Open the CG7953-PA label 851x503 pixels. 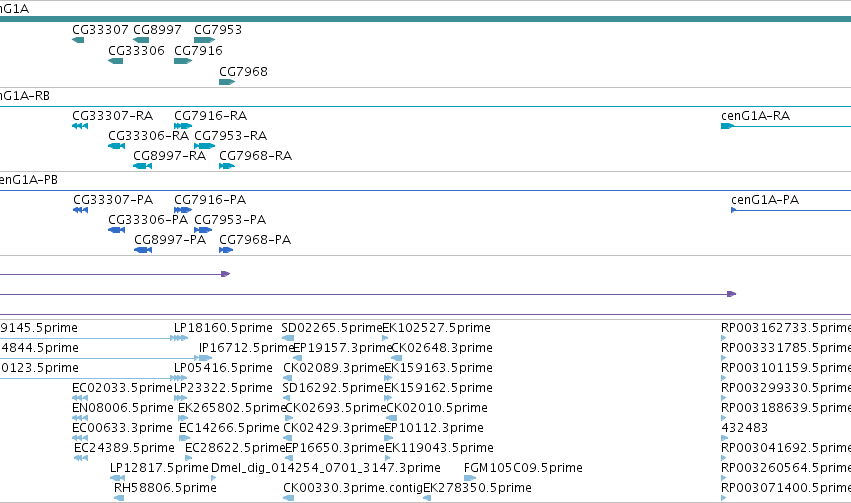[x=230, y=220]
